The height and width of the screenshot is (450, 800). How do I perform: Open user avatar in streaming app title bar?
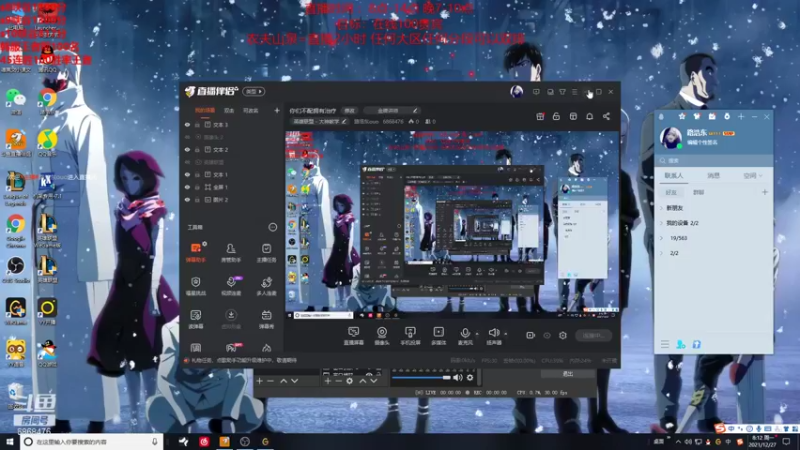[516, 92]
